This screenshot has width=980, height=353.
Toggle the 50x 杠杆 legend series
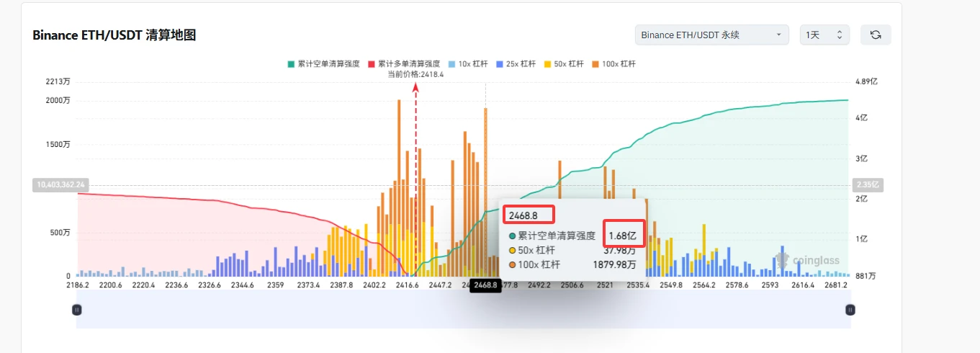563,64
